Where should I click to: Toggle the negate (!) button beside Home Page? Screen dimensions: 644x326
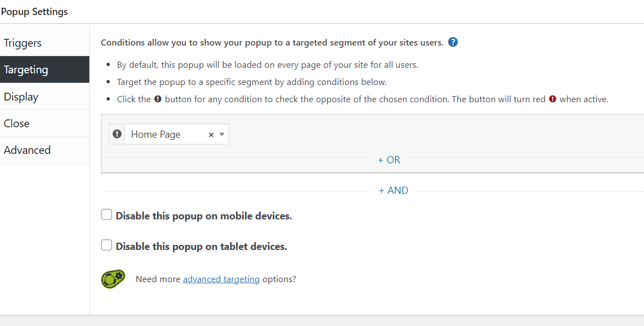coord(117,134)
